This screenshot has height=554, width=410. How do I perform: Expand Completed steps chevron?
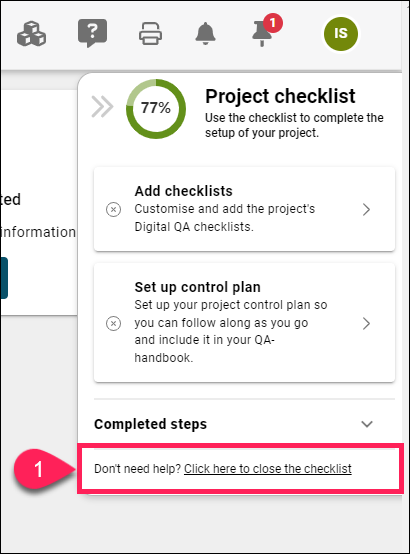[x=367, y=424]
